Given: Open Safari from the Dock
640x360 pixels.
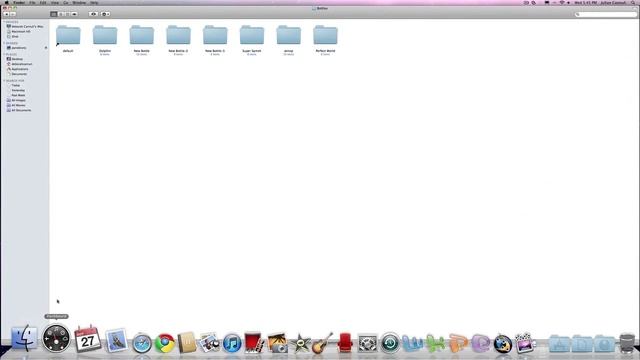Looking at the screenshot, I should (x=142, y=343).
